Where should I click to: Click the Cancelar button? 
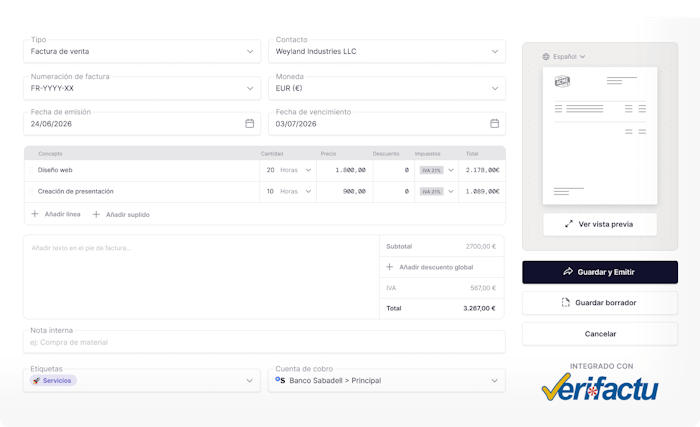pyautogui.click(x=600, y=334)
